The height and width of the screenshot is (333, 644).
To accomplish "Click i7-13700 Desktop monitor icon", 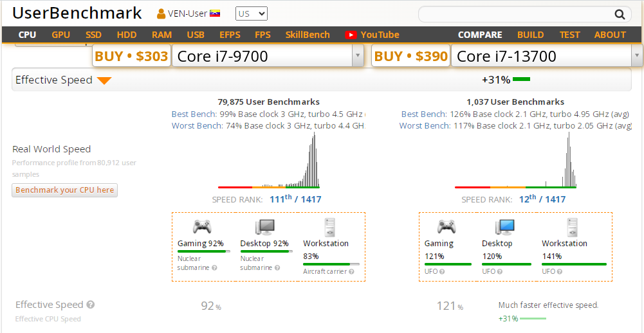I will tap(505, 227).
